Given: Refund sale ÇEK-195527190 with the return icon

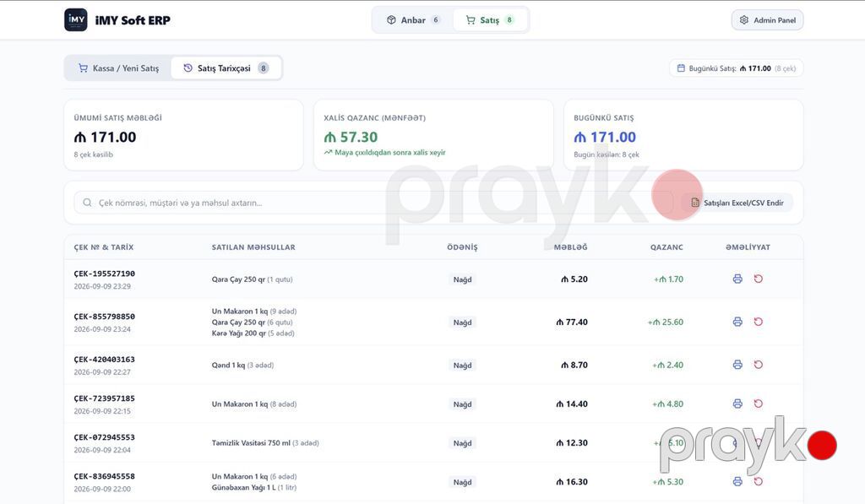Looking at the screenshot, I should pyautogui.click(x=759, y=279).
